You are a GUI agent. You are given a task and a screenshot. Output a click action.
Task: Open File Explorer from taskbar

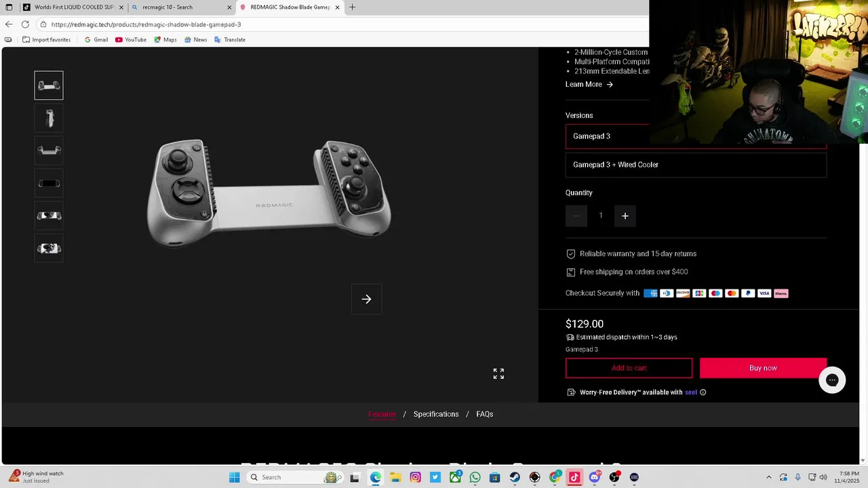(395, 477)
